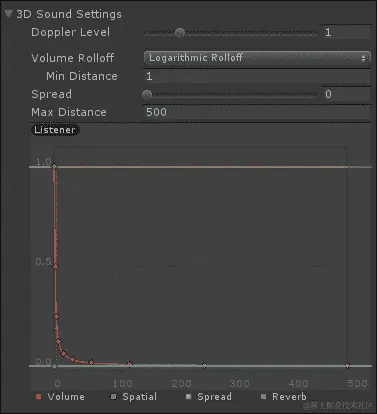Select the volume curve keyframe at 1.0

(x=54, y=166)
